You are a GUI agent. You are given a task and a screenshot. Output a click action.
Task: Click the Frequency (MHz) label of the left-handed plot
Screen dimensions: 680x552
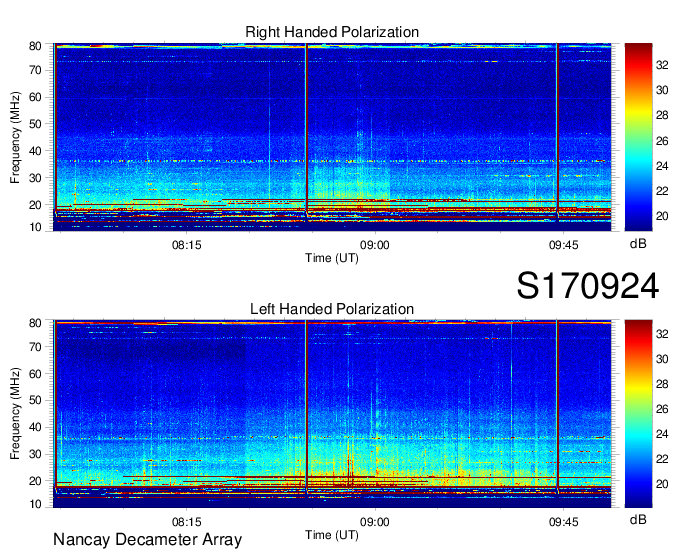click(x=15, y=414)
